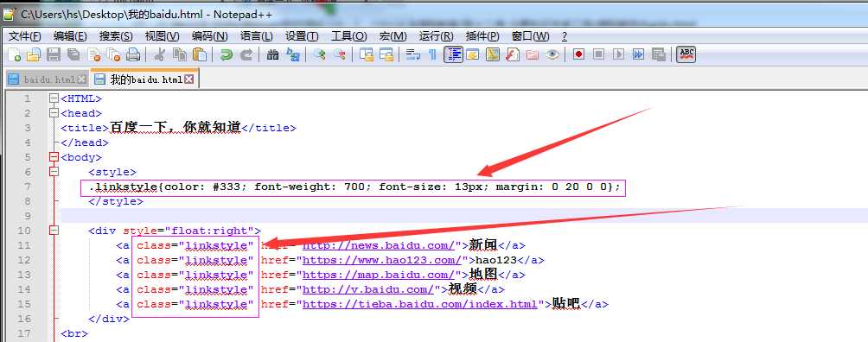The image size is (868, 342).
Task: Open the Document Map icon
Action: 493,54
